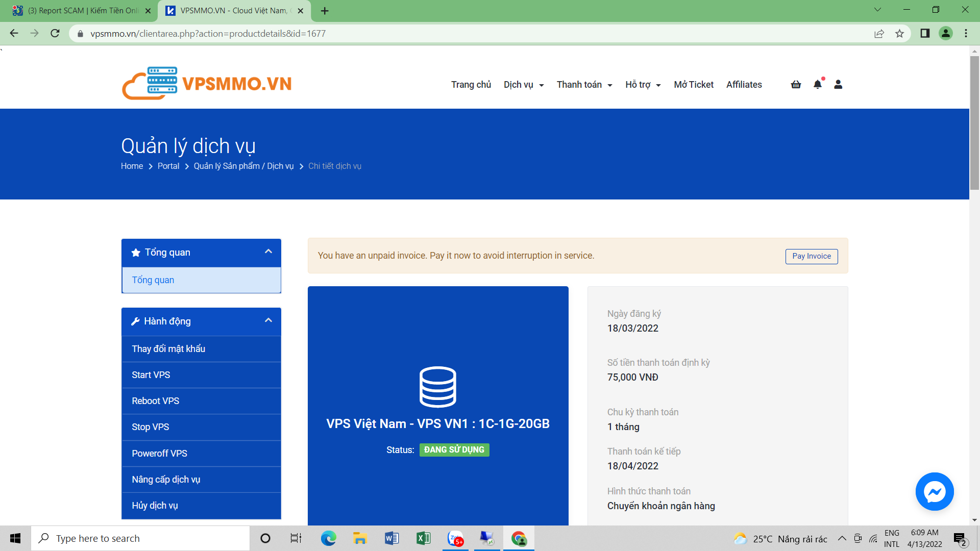Viewport: 980px width, 551px height.
Task: Click the Pay Invoice button
Action: click(811, 256)
